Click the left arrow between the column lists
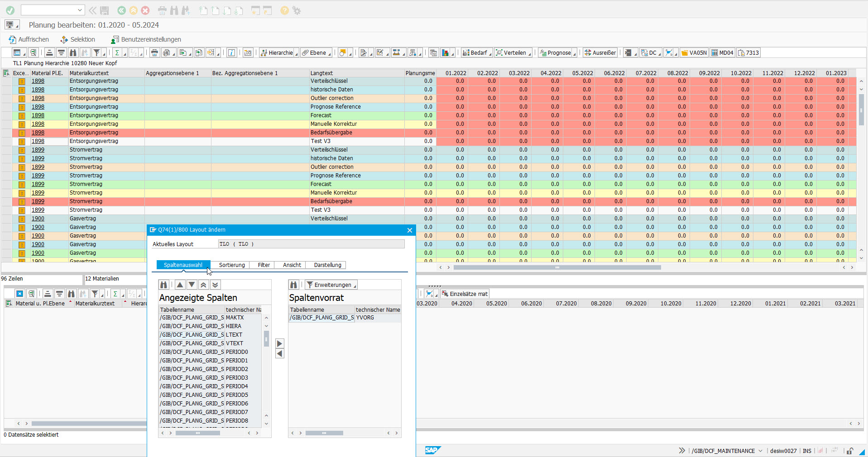This screenshot has width=868, height=457. [x=280, y=354]
